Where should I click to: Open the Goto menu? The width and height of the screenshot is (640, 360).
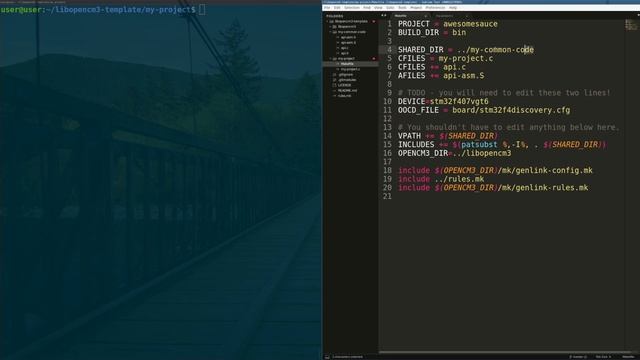[390, 8]
